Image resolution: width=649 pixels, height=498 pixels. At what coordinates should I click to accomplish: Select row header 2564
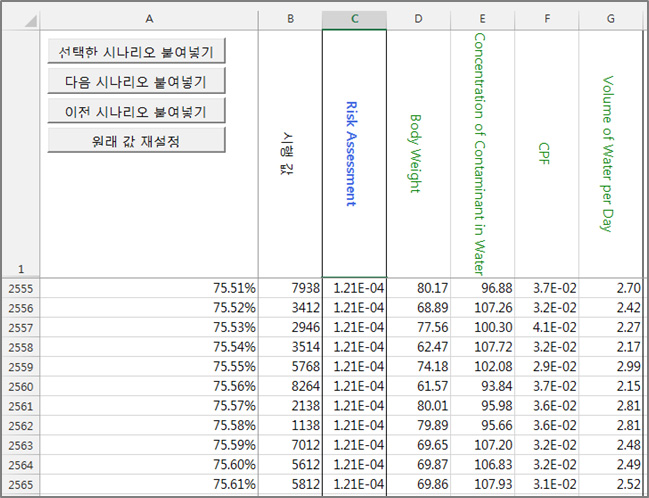click(21, 464)
